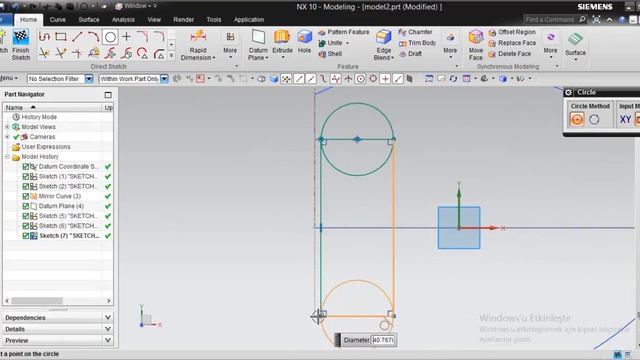Click the Surface icon in ribbon

pyautogui.click(x=576, y=40)
